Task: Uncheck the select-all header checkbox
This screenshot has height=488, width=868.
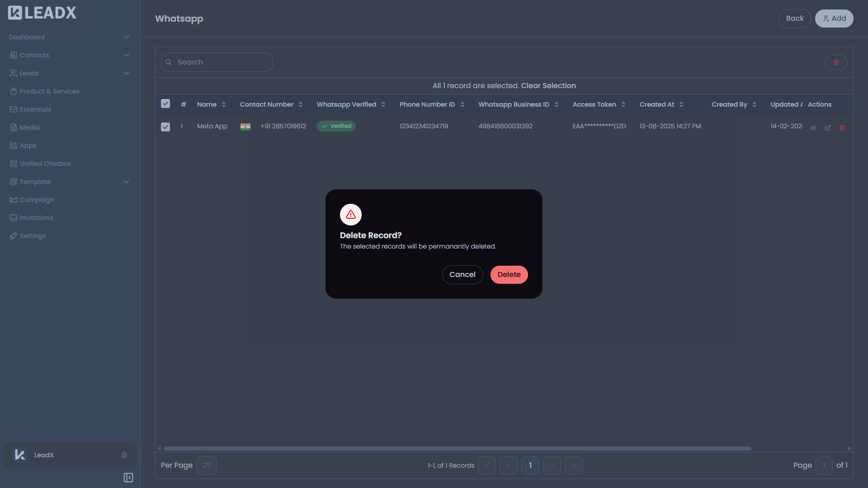Action: tap(165, 104)
